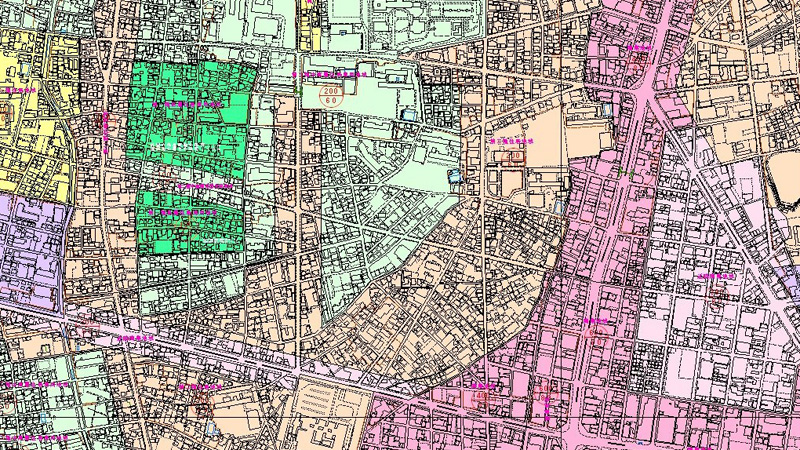The image size is (800, 450).
Task: Click the magenta label above 200/60 marker
Action: click(330, 74)
